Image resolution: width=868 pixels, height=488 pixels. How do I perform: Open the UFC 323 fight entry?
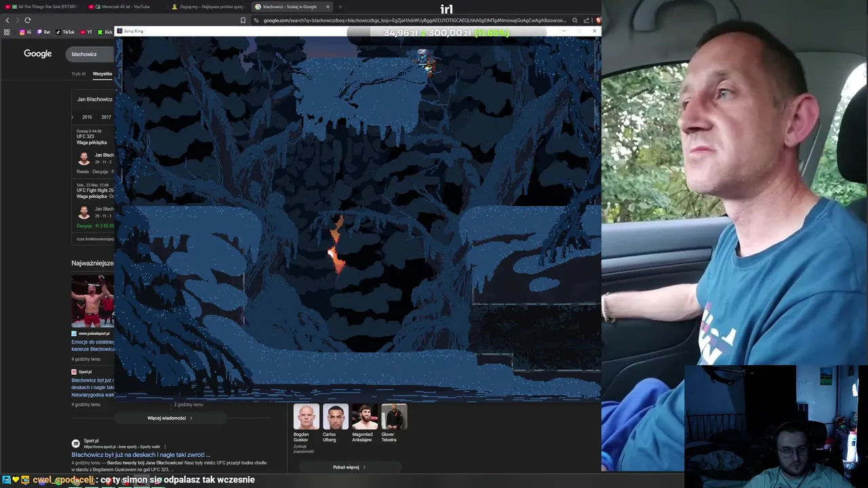tap(94, 151)
